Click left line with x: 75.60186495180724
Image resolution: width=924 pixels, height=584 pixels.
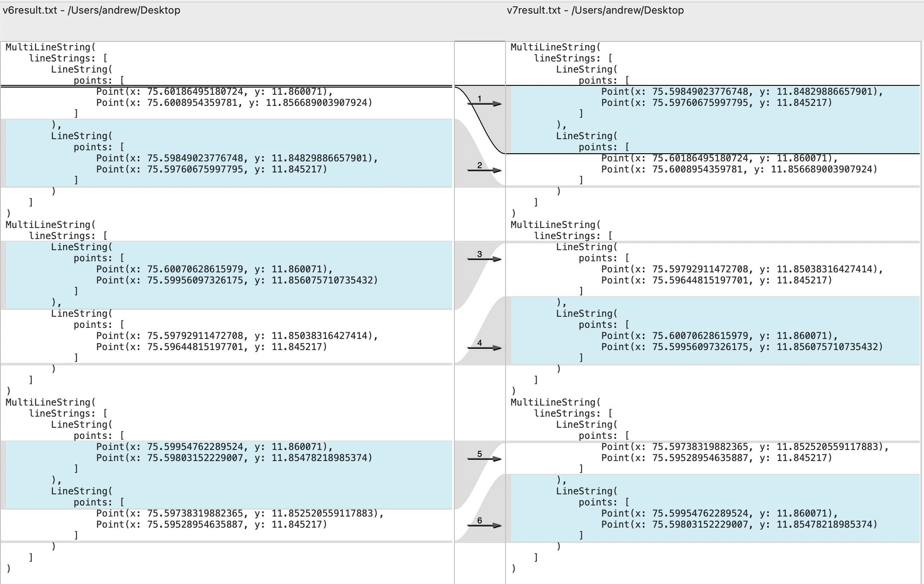214,92
